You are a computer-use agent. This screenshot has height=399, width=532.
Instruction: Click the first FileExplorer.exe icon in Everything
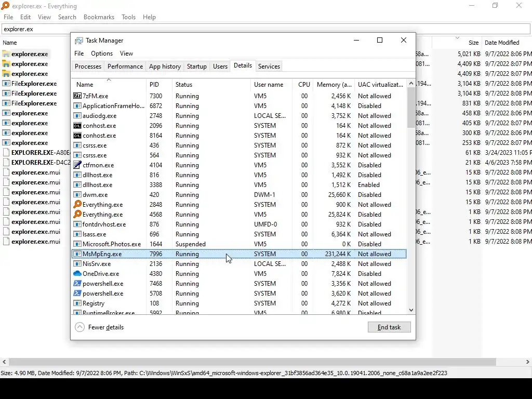point(6,84)
